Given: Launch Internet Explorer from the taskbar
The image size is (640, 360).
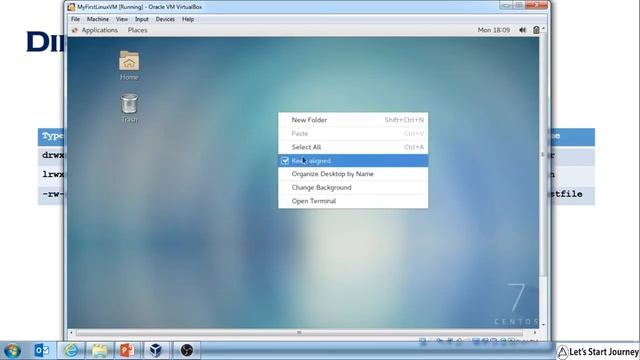Looking at the screenshot, I should point(71,351).
